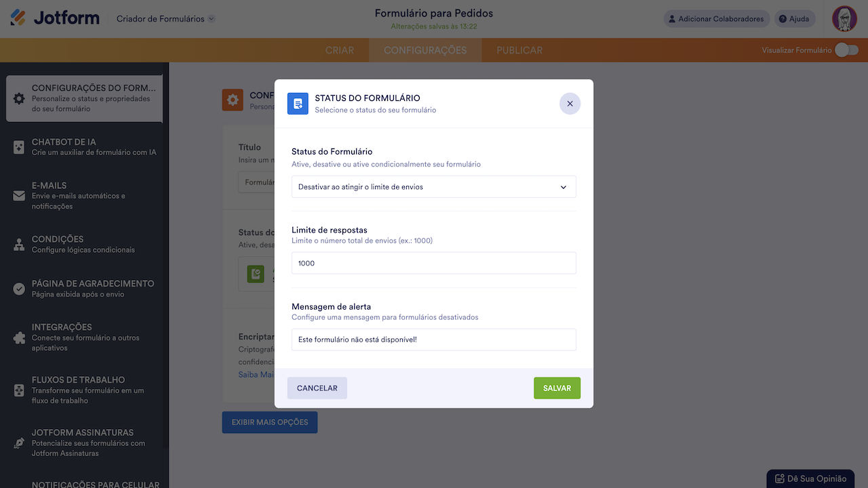This screenshot has height=488, width=868.
Task: Switch to the Criar tab
Action: click(340, 50)
